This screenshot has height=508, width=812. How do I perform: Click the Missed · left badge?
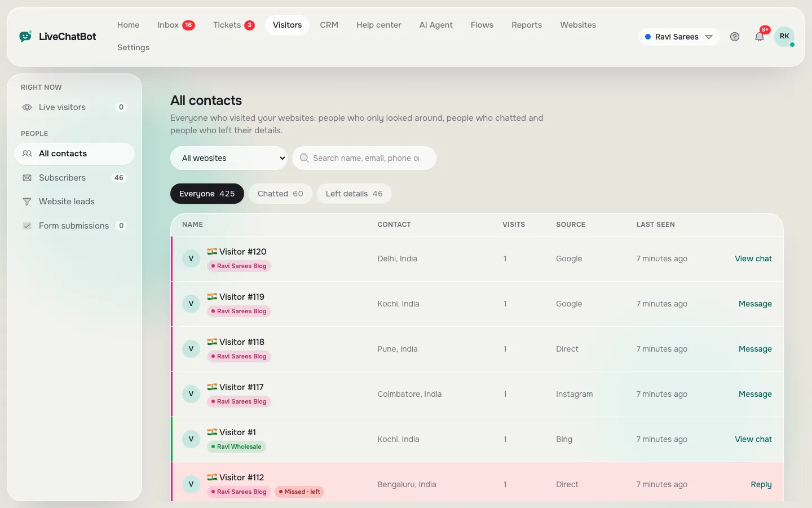(299, 492)
